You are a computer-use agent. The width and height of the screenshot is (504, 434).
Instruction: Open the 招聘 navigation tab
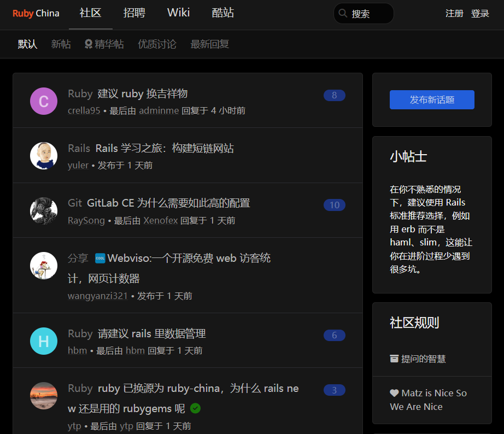[x=134, y=13]
